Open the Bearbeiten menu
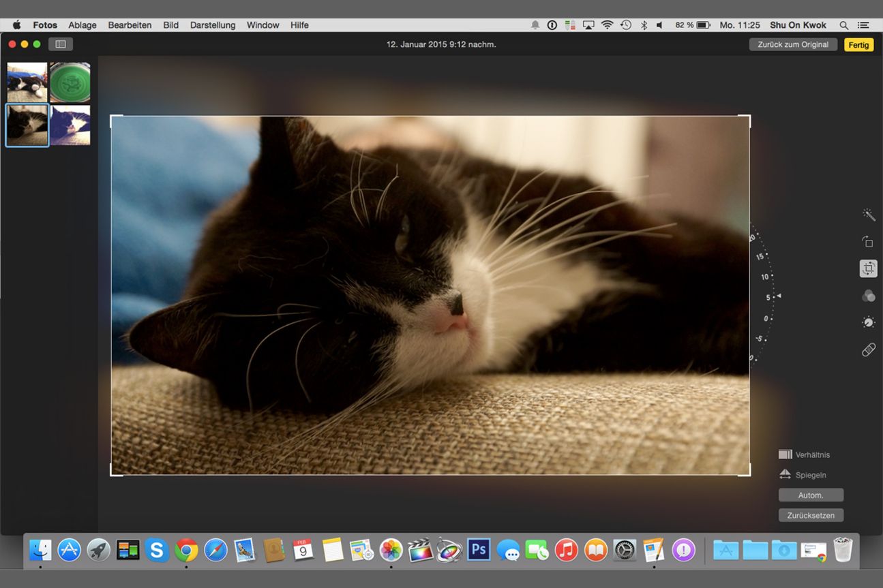 130,25
